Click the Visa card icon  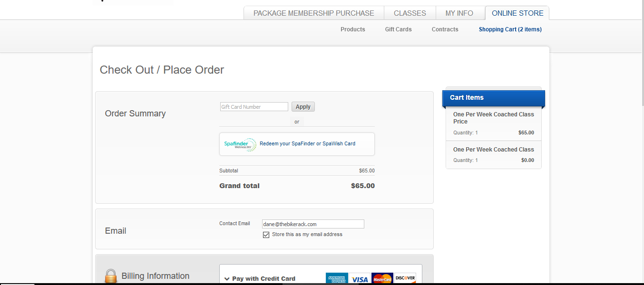pyautogui.click(x=360, y=278)
